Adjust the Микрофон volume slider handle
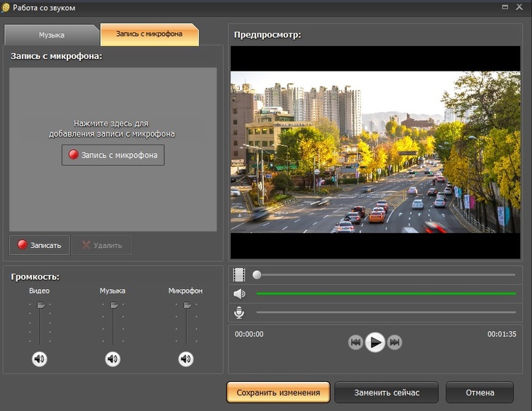 coord(187,305)
